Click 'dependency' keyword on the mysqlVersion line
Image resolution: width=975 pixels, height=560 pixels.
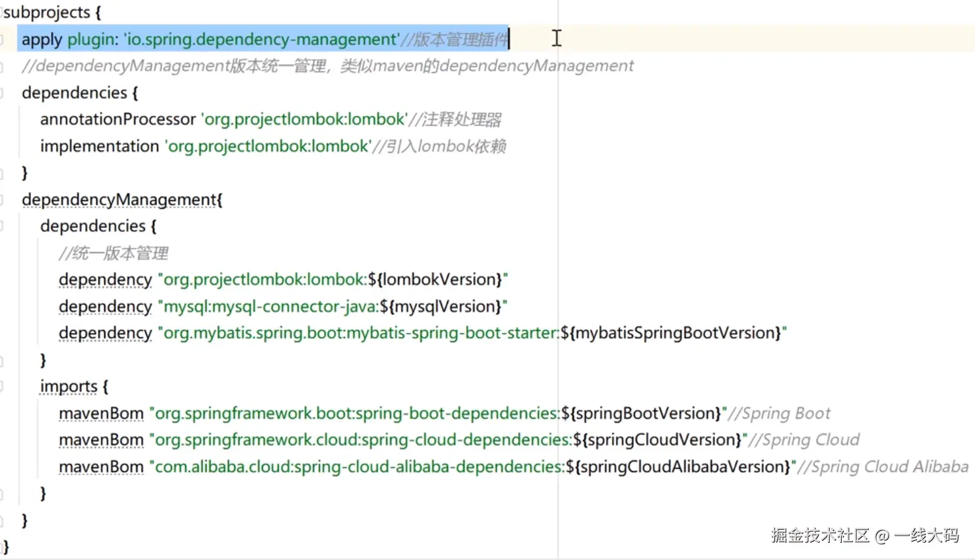tap(106, 307)
